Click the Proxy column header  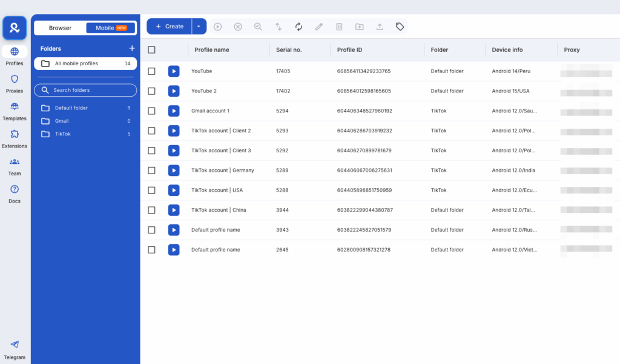572,50
